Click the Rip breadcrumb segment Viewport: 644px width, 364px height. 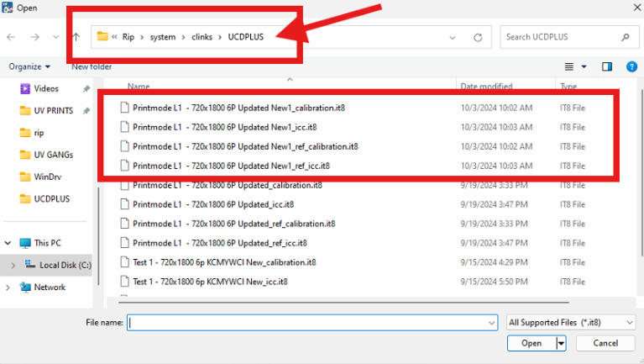(x=128, y=37)
